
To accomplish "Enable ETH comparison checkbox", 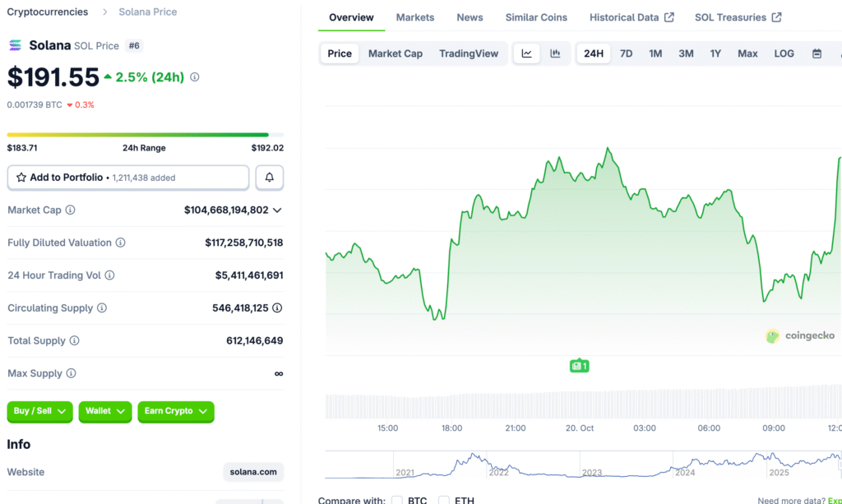I will pyautogui.click(x=444, y=500).
